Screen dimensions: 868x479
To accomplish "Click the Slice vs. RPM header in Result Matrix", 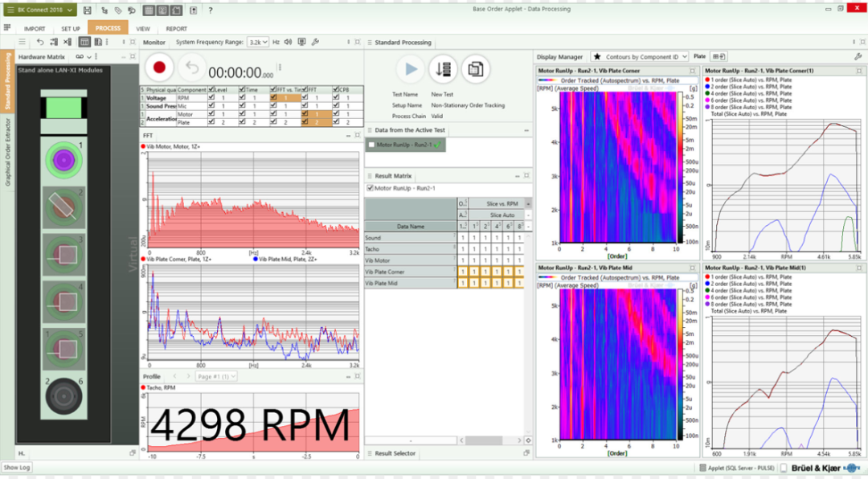I will (x=497, y=204).
